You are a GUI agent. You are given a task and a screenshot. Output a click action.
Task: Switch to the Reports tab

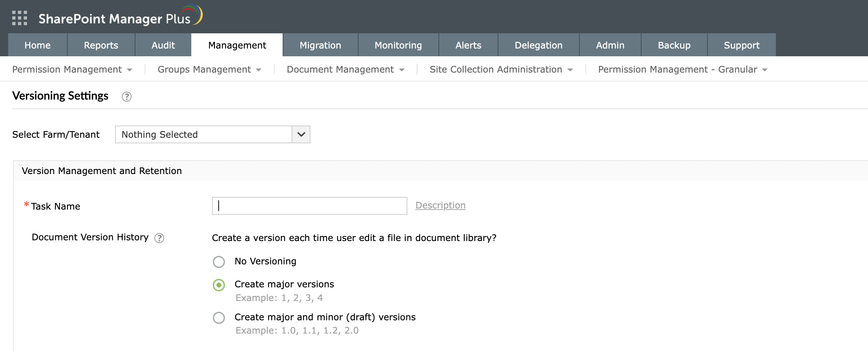pyautogui.click(x=101, y=45)
